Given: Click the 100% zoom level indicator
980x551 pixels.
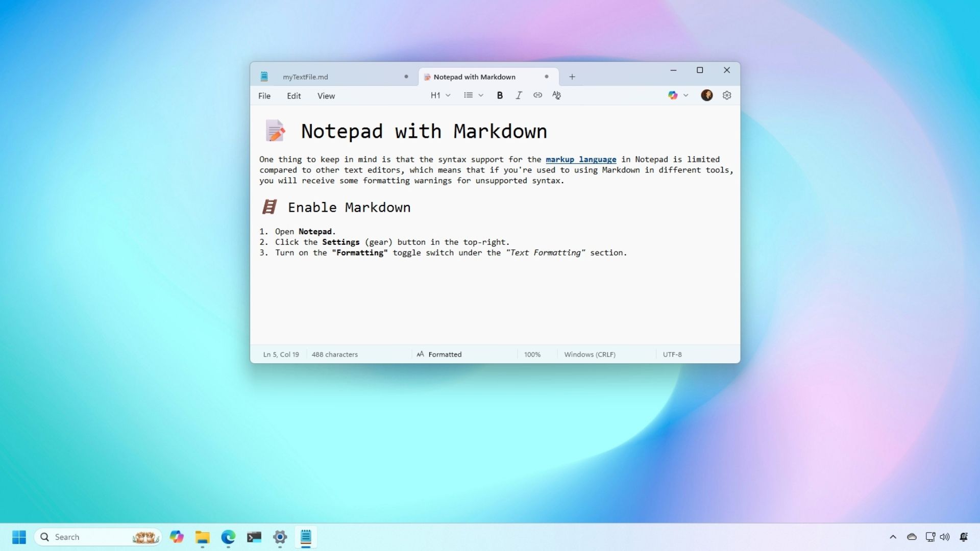Looking at the screenshot, I should tap(532, 355).
